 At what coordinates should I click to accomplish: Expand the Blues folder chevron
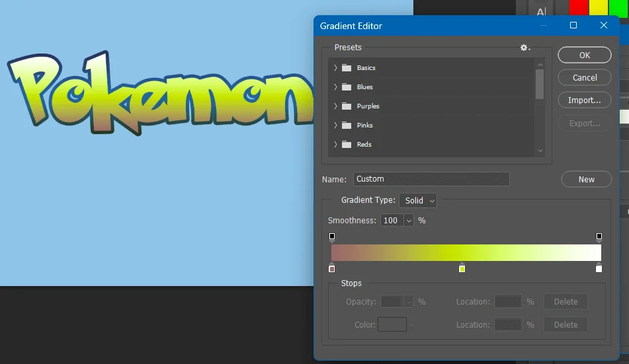pos(335,87)
